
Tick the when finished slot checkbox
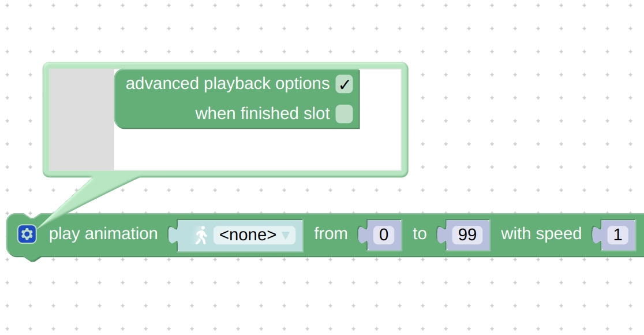tap(344, 114)
